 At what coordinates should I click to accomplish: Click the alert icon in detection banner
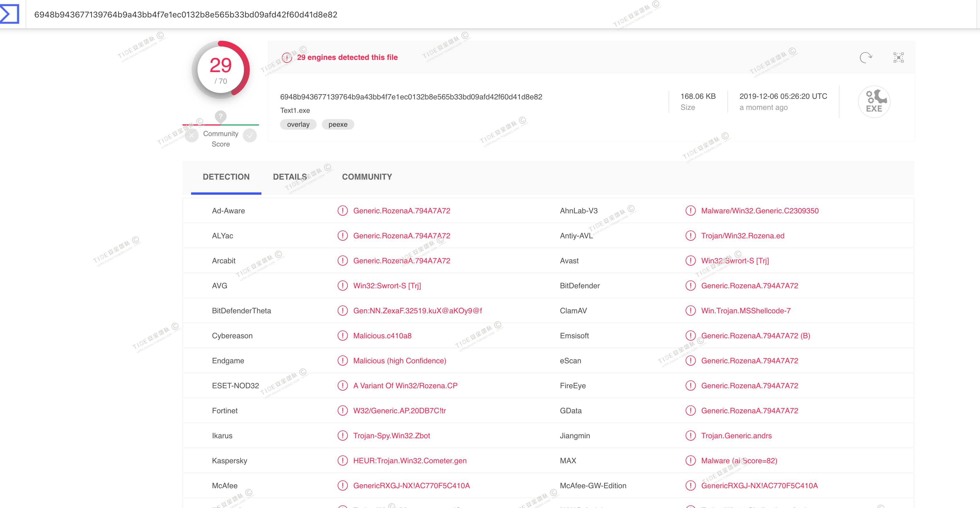[287, 58]
